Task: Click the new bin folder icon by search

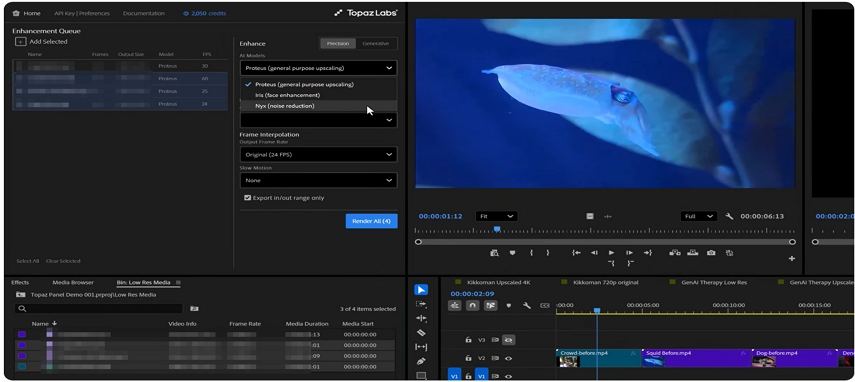Action: [194, 308]
